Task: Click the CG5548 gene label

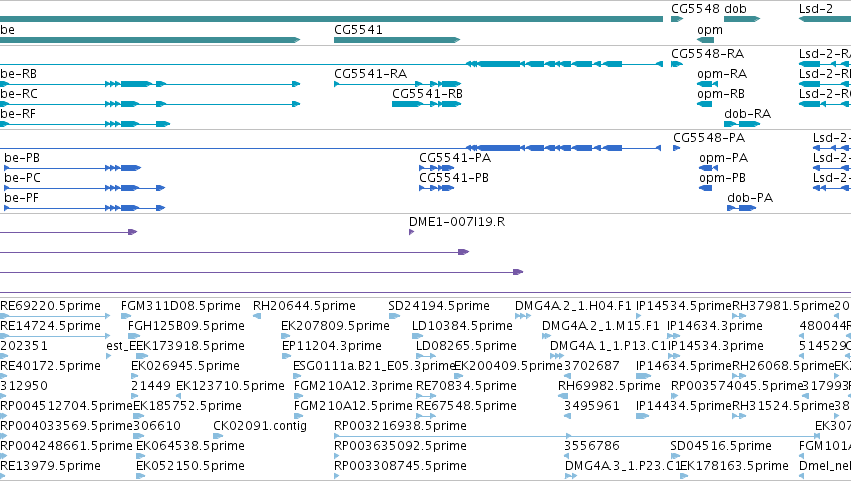Action: click(x=695, y=9)
